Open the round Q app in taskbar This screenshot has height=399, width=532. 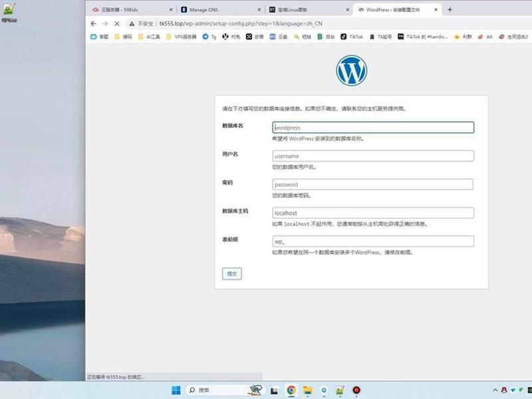(324, 390)
